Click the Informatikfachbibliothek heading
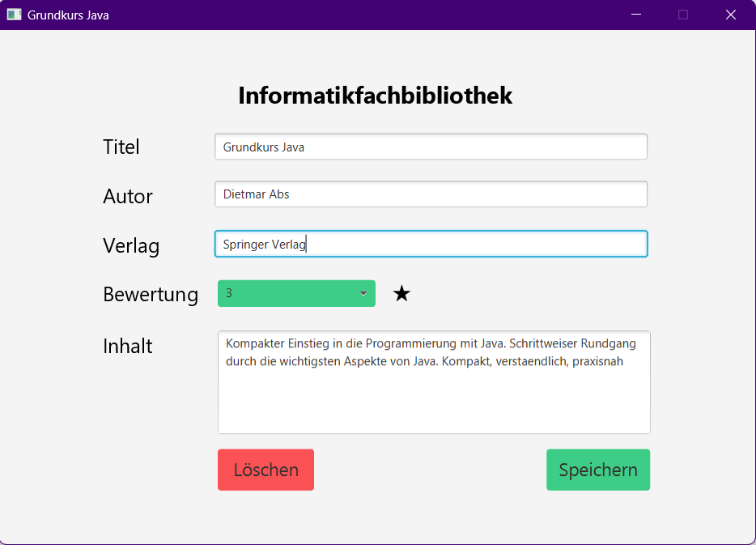Image resolution: width=756 pixels, height=545 pixels. pos(375,96)
